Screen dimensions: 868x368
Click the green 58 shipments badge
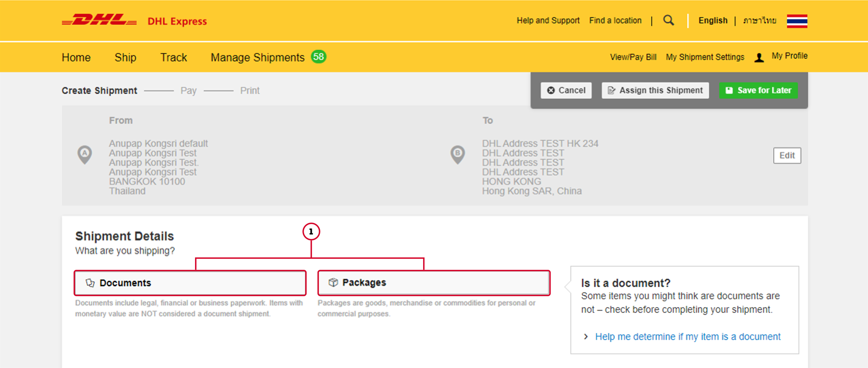pyautogui.click(x=319, y=57)
